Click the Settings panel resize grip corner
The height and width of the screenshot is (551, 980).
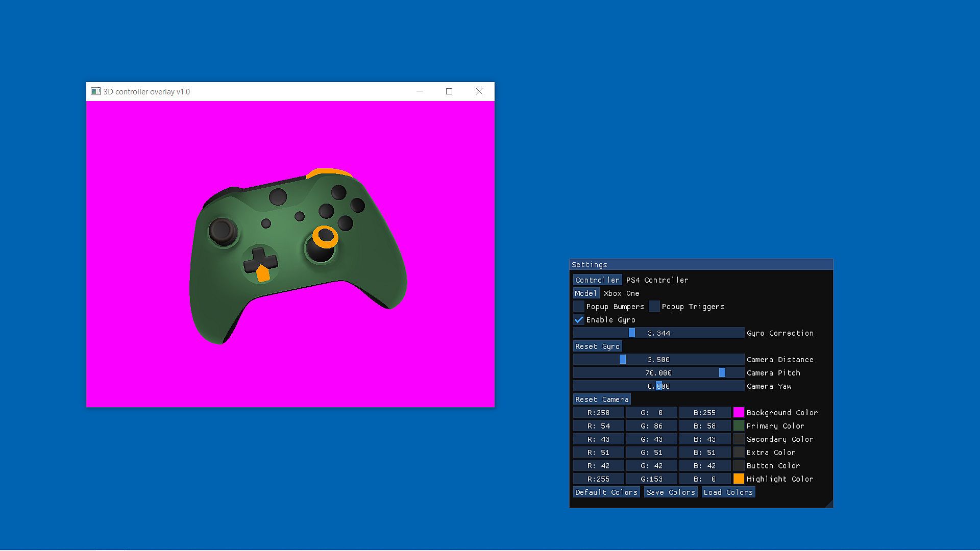coord(829,504)
